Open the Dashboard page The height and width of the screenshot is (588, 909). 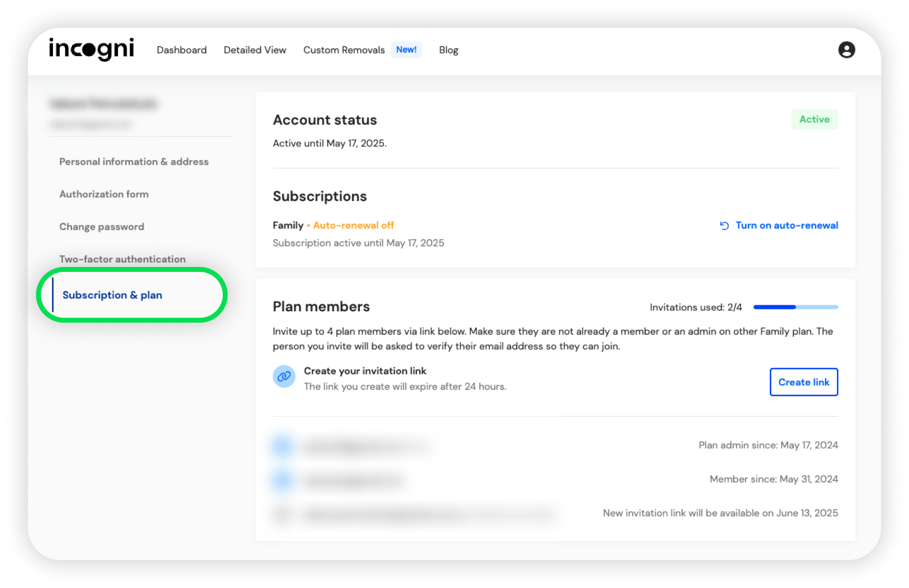tap(181, 50)
